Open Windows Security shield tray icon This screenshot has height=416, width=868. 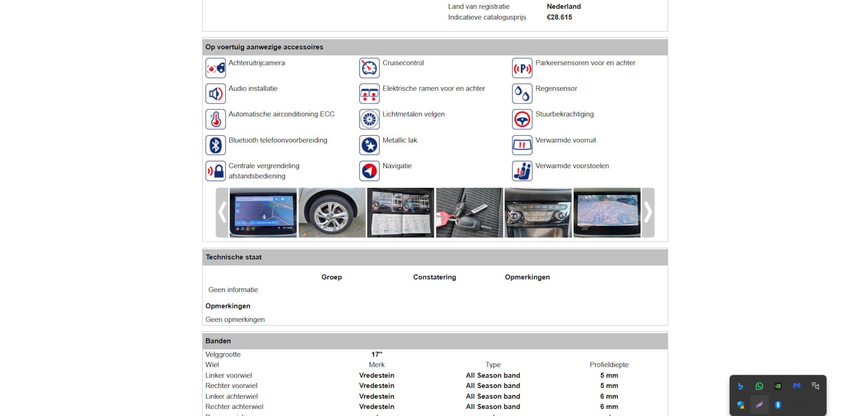741,405
